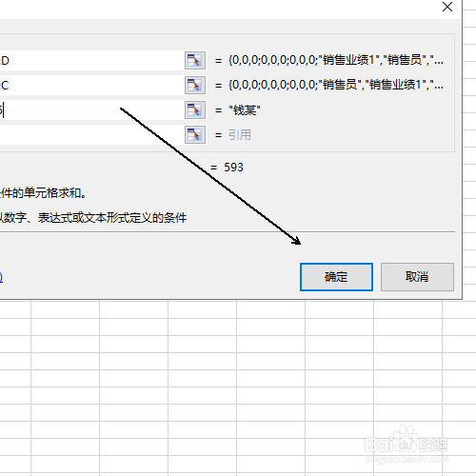Click the 引用 placeholder text
The width and height of the screenshot is (476, 476).
pyautogui.click(x=240, y=135)
